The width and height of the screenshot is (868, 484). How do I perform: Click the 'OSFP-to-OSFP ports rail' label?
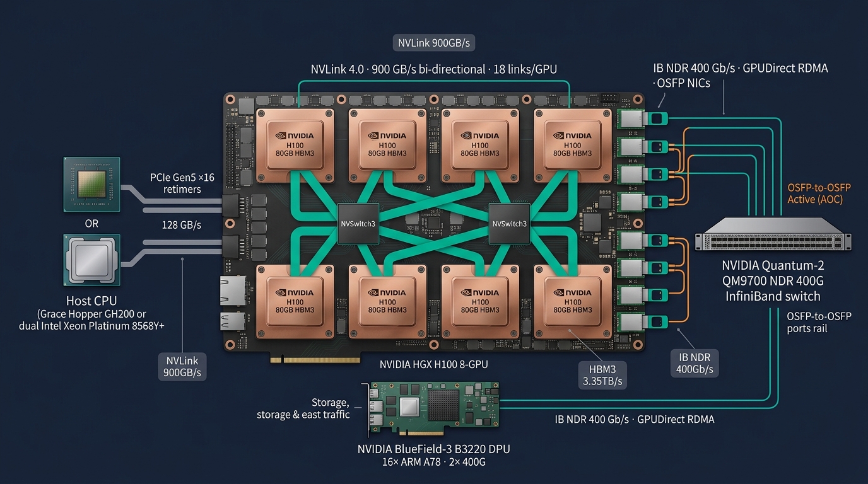click(x=819, y=322)
